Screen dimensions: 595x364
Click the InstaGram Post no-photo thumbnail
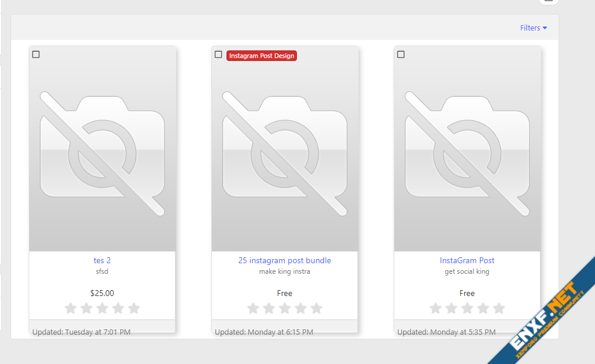pyautogui.click(x=467, y=152)
